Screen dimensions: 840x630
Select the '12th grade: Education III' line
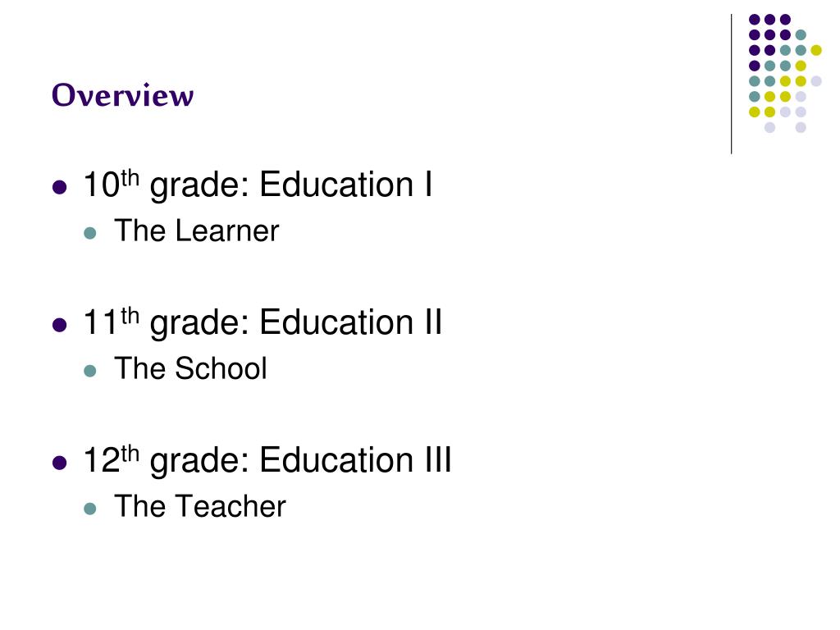point(267,460)
